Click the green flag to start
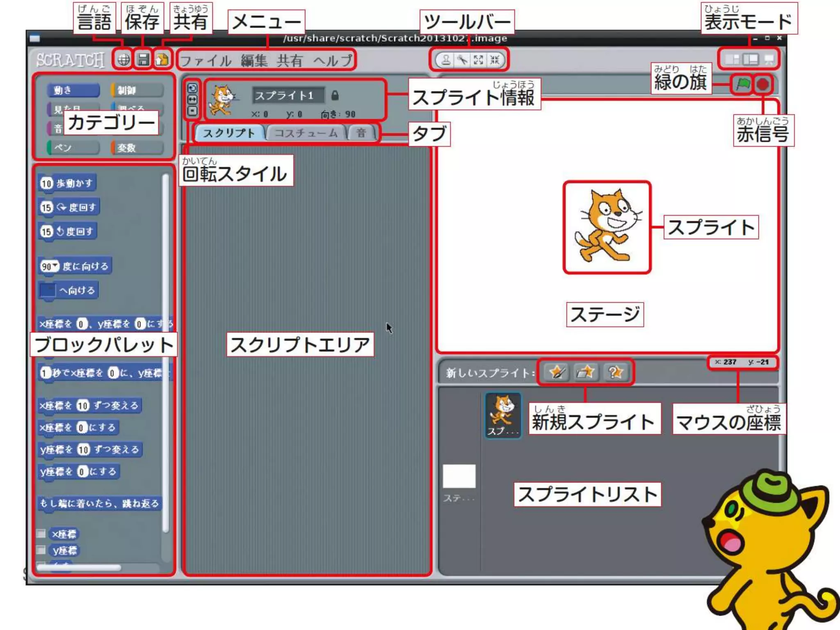The height and width of the screenshot is (630, 840). [743, 84]
